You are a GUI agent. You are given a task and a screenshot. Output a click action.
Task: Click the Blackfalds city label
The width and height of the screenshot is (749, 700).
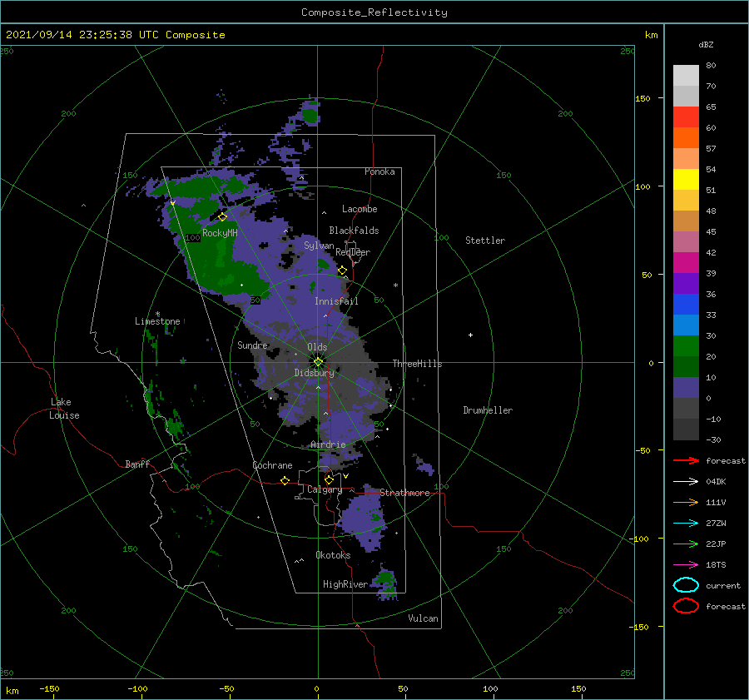(354, 231)
